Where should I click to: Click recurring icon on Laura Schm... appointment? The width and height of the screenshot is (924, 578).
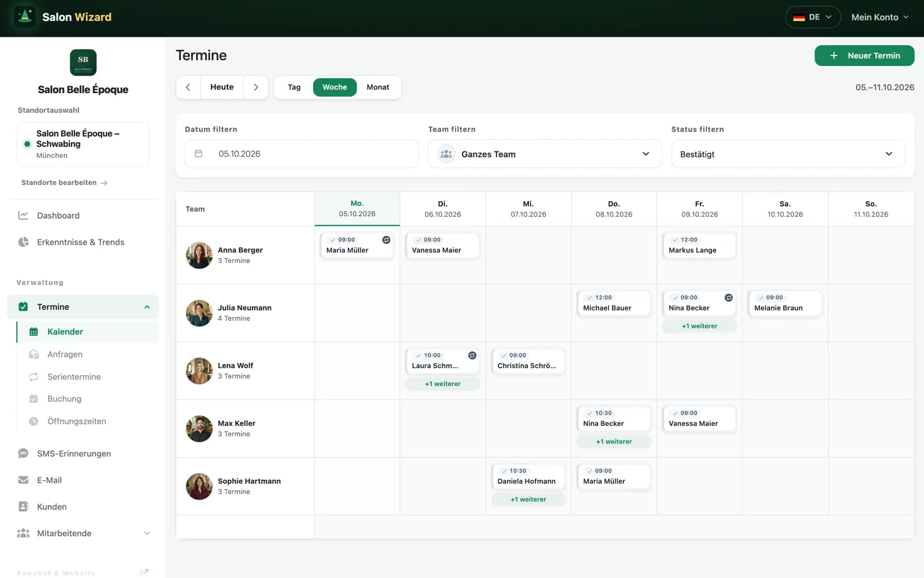[x=472, y=355]
